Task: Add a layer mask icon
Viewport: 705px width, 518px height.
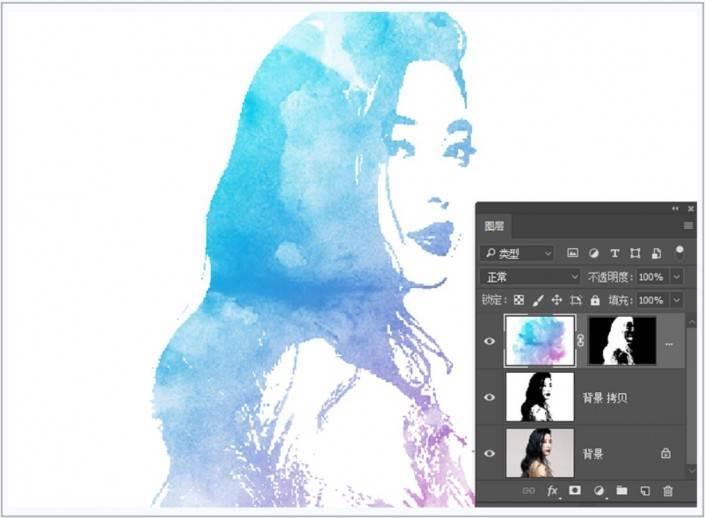Action: click(x=575, y=490)
